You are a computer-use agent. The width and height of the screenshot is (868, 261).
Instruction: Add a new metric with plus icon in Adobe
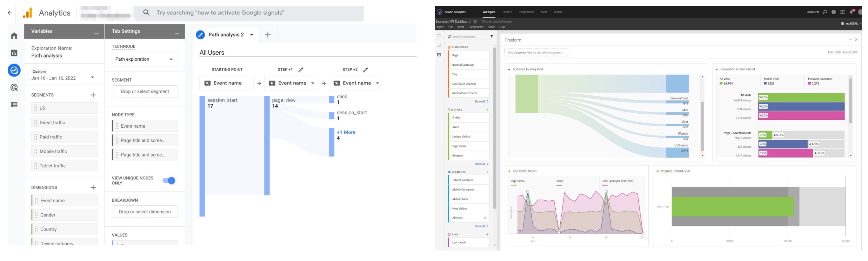(x=487, y=110)
